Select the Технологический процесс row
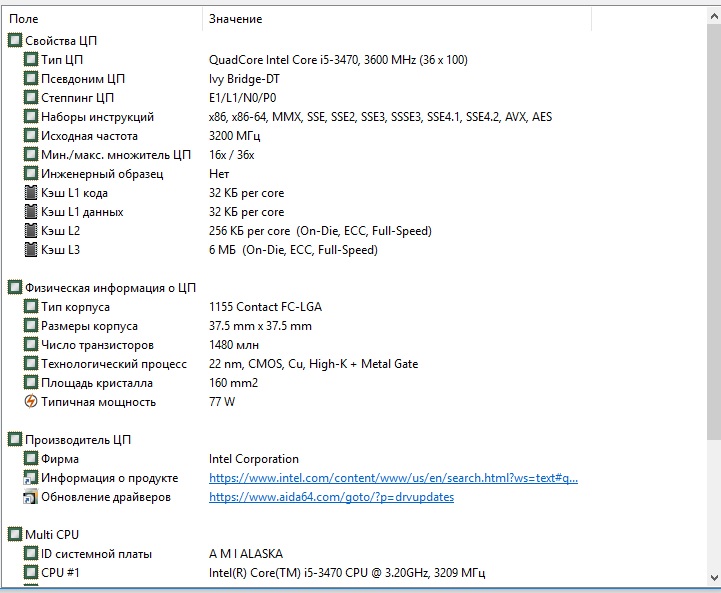This screenshot has width=721, height=593. pyautogui.click(x=113, y=364)
